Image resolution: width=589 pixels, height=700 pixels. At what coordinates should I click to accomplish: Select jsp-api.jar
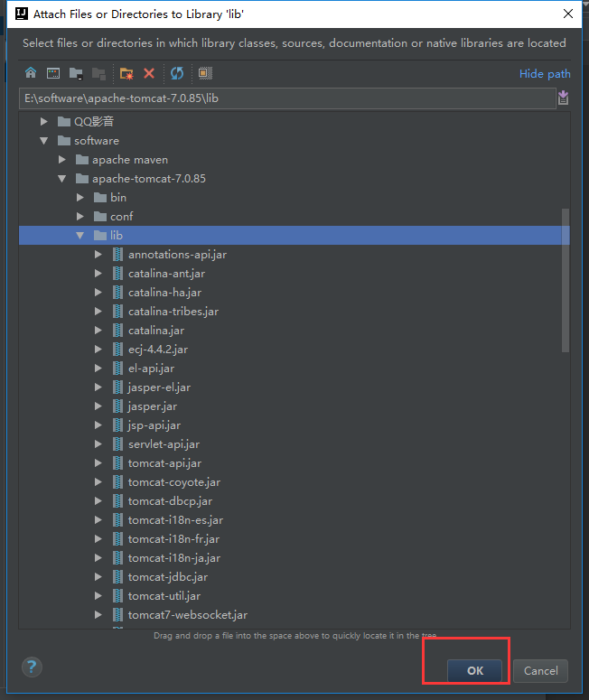pos(154,425)
